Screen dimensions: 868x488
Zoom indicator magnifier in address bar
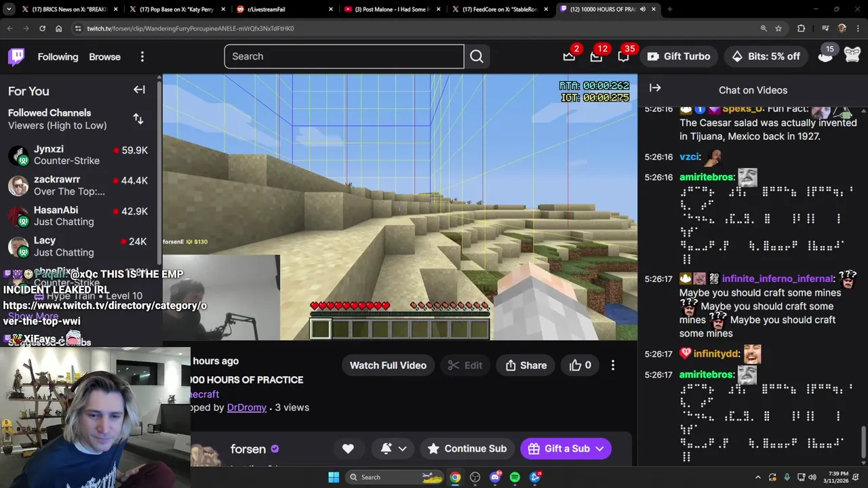click(764, 28)
